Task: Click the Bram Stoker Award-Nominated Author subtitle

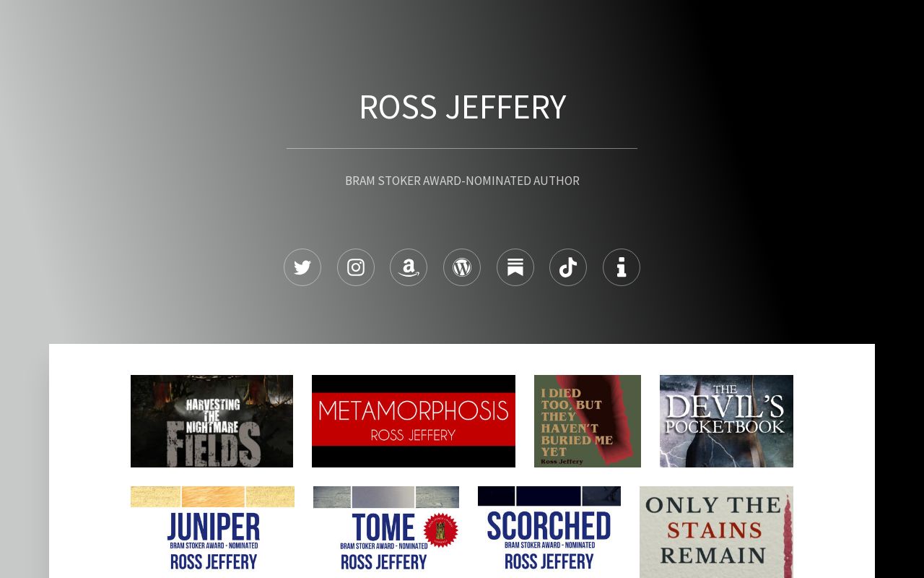Action: tap(462, 181)
